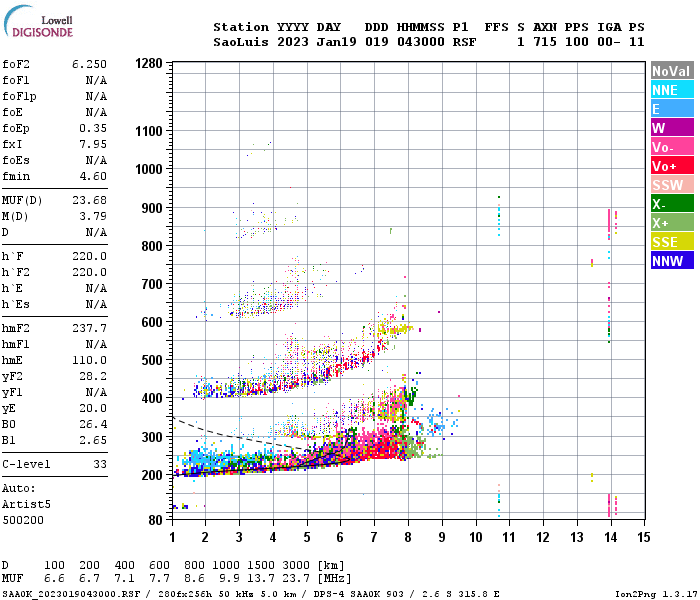Screen dimensions: 700x600
Task: Select the E blue legend swatch
Action: coord(672,108)
